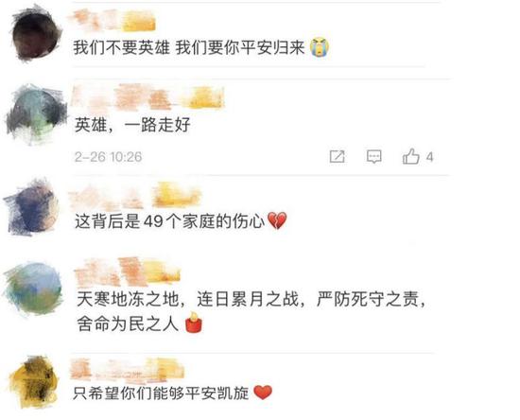Select the comment 这背后是49个家庭的伤心

(181, 221)
